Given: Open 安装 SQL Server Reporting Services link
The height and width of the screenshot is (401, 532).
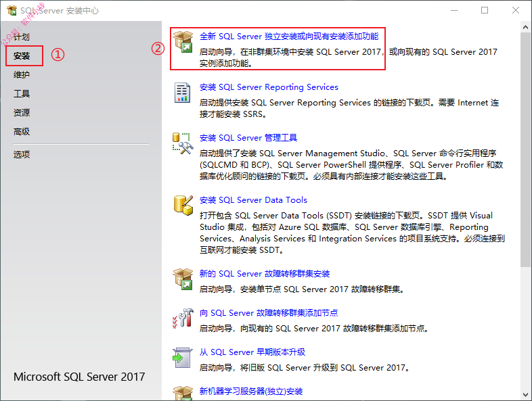Looking at the screenshot, I should pyautogui.click(x=269, y=87).
